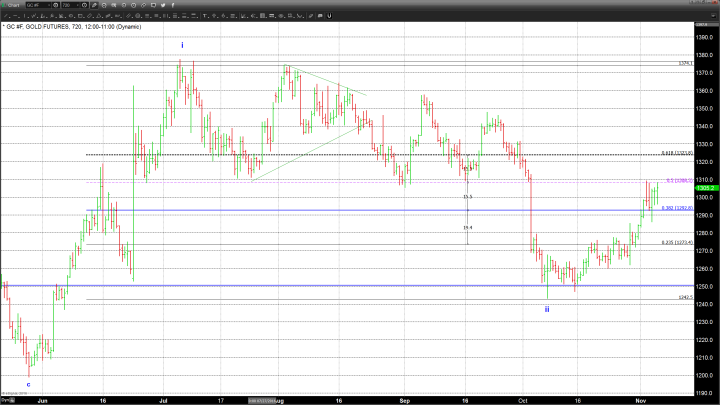Click the Oct label on time axis
The image size is (720, 405).
tap(523, 401)
